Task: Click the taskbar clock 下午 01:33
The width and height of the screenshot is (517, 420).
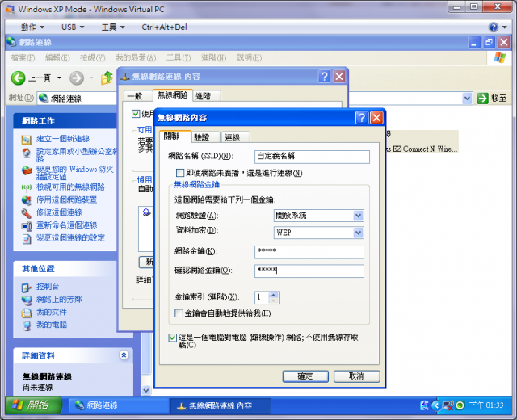Action: coord(486,405)
